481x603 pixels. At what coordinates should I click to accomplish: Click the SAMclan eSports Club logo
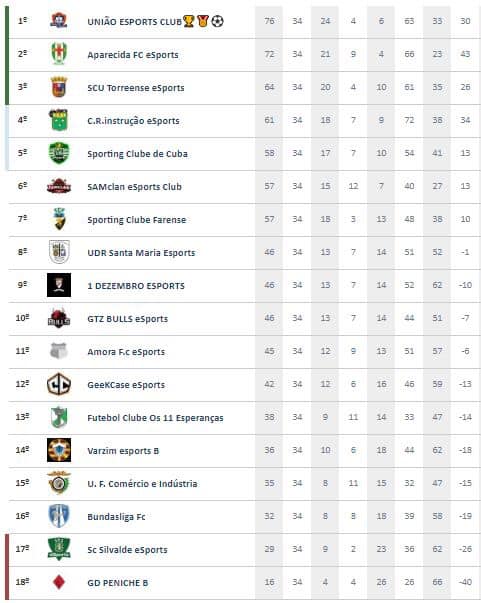[x=59, y=186]
